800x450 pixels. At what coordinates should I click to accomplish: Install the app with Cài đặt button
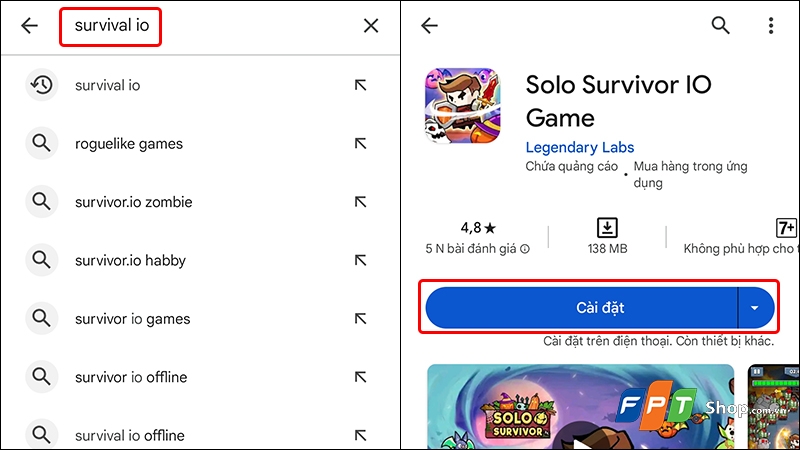(x=582, y=308)
